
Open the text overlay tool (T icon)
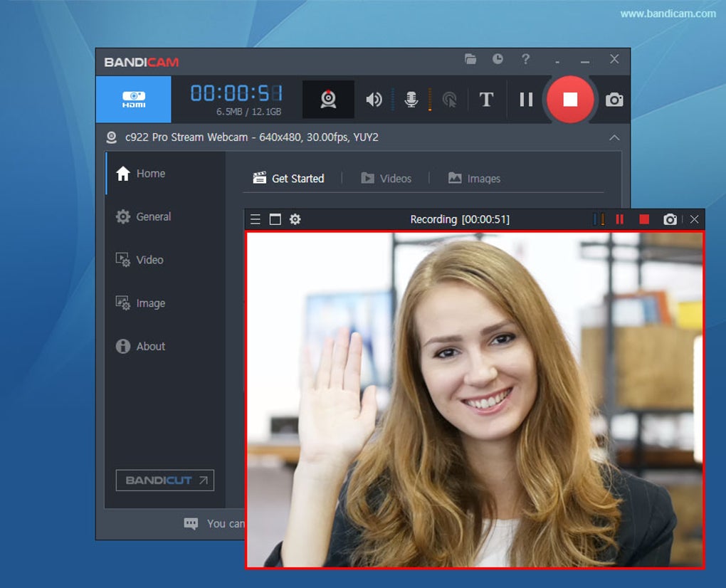485,100
